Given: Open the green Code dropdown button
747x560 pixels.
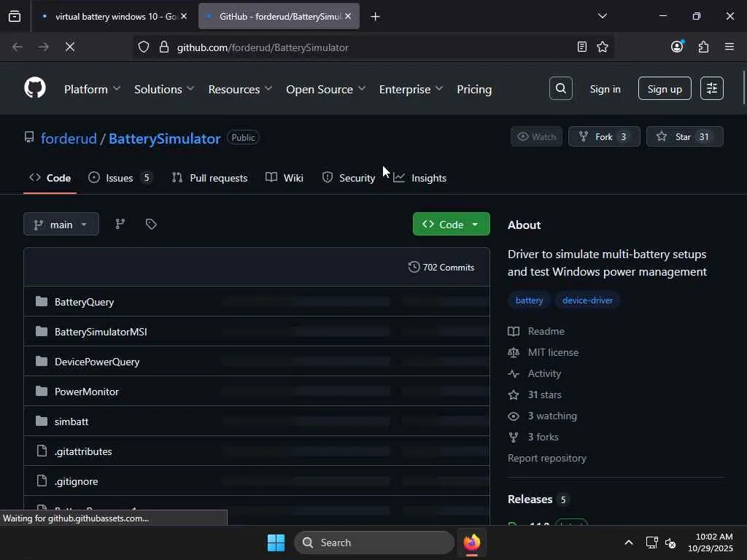Looking at the screenshot, I should 451,224.
